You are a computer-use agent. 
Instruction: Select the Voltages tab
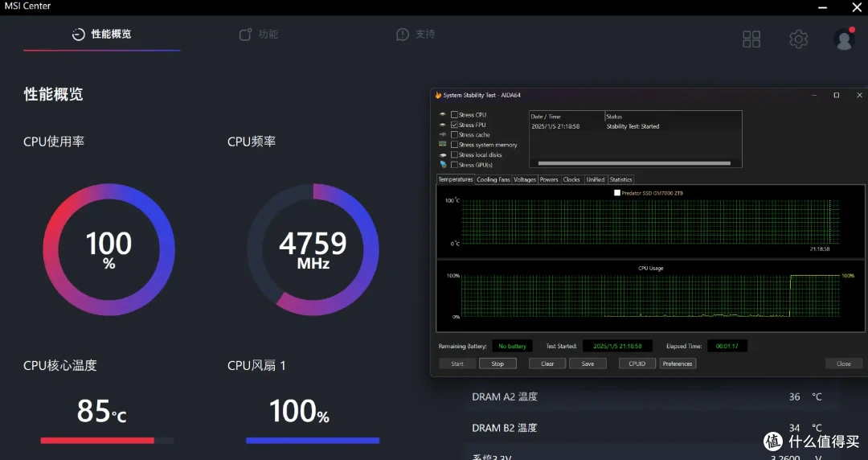[x=525, y=179]
